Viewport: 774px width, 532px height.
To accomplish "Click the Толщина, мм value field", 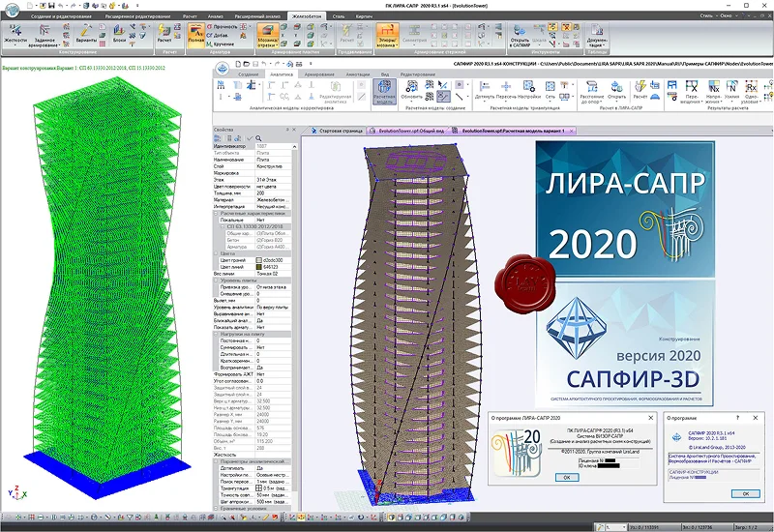I will 273,193.
